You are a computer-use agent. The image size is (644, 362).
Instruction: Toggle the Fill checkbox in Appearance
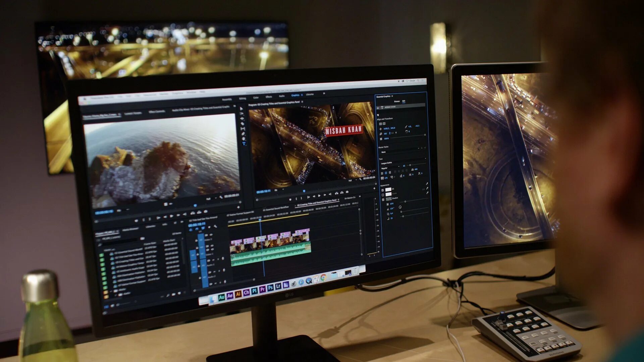point(383,190)
